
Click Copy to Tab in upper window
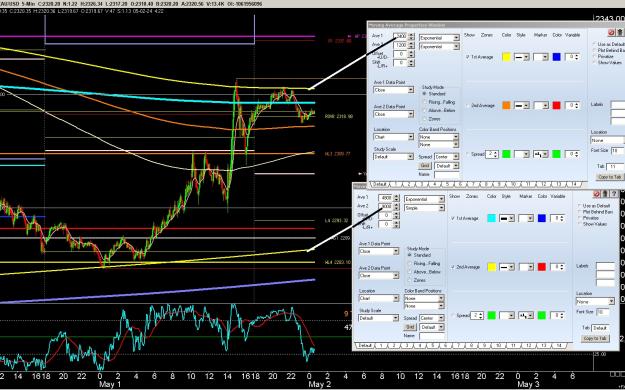click(x=610, y=177)
